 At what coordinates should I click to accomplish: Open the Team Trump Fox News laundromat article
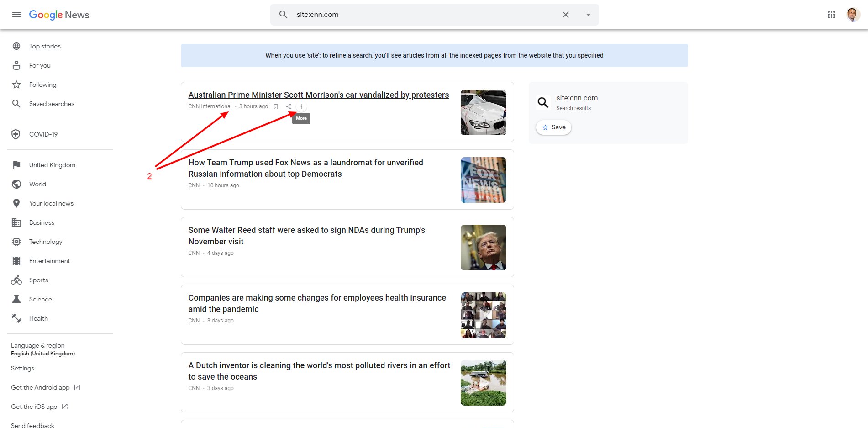point(305,168)
